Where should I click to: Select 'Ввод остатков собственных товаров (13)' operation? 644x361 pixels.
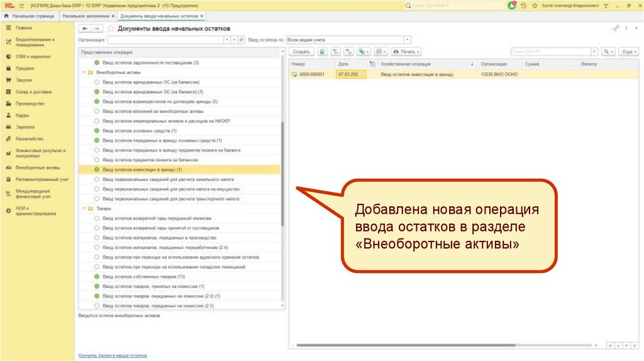pos(143,277)
